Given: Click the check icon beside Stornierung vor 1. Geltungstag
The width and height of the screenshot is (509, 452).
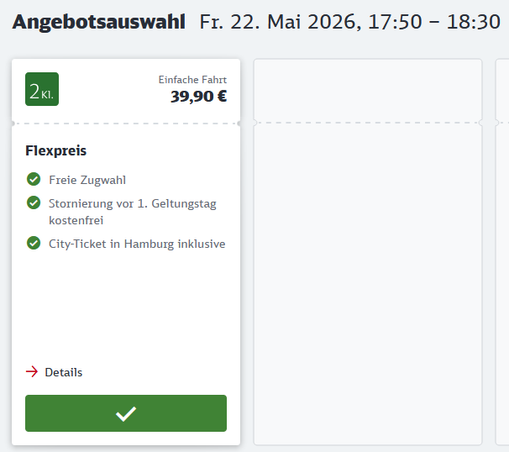Looking at the screenshot, I should coord(34,203).
